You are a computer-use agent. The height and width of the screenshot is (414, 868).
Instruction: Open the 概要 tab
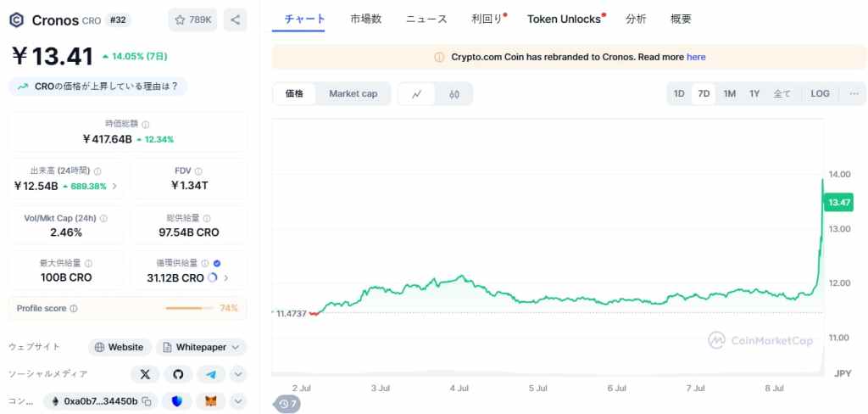[681, 19]
